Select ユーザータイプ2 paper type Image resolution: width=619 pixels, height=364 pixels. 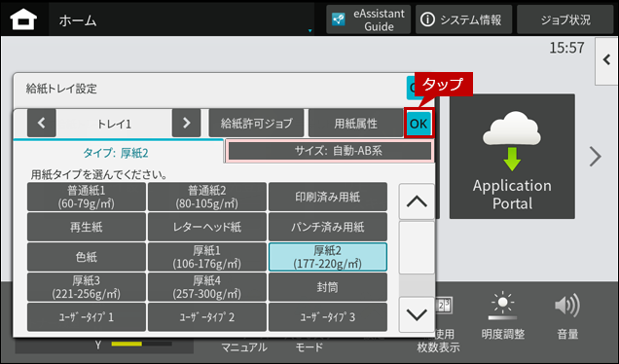click(x=207, y=317)
